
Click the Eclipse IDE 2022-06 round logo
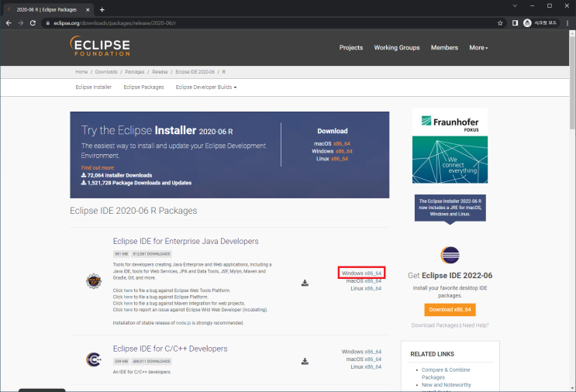coord(450,255)
